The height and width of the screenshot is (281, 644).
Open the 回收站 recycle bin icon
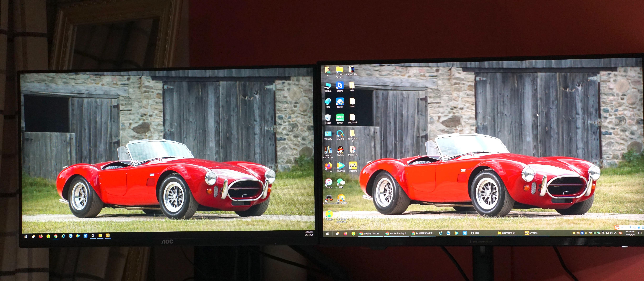pos(328,118)
